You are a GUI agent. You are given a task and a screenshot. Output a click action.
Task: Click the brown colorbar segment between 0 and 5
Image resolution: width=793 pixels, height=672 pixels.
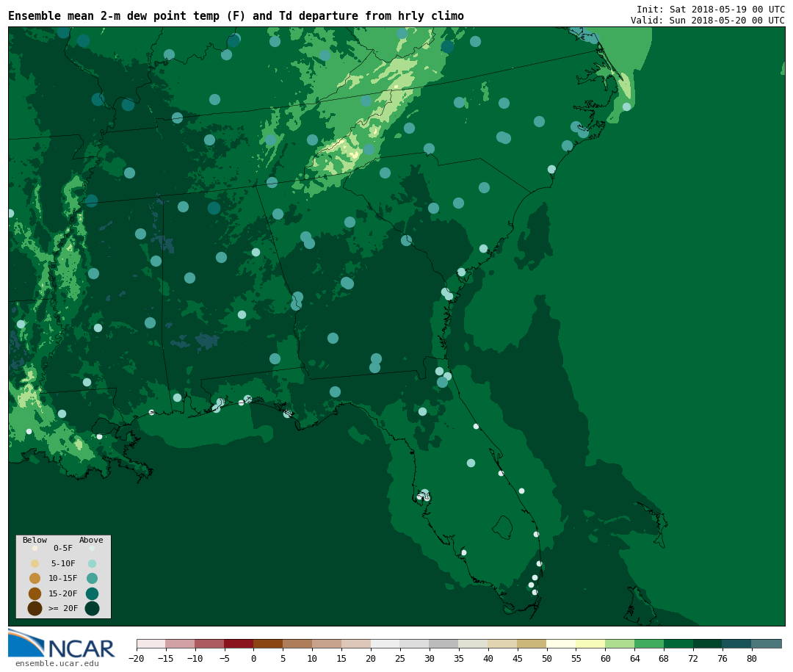[x=269, y=643]
